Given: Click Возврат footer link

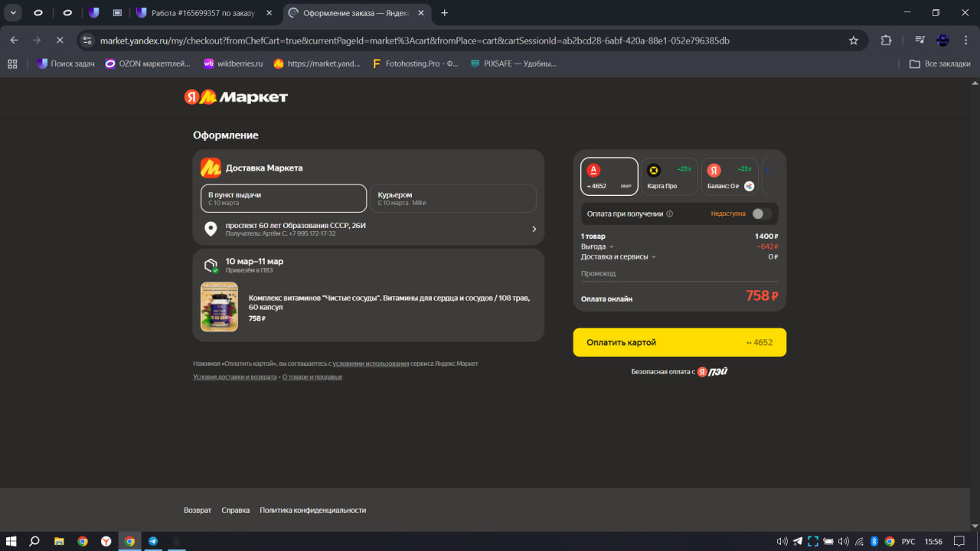Looking at the screenshot, I should pyautogui.click(x=198, y=510).
